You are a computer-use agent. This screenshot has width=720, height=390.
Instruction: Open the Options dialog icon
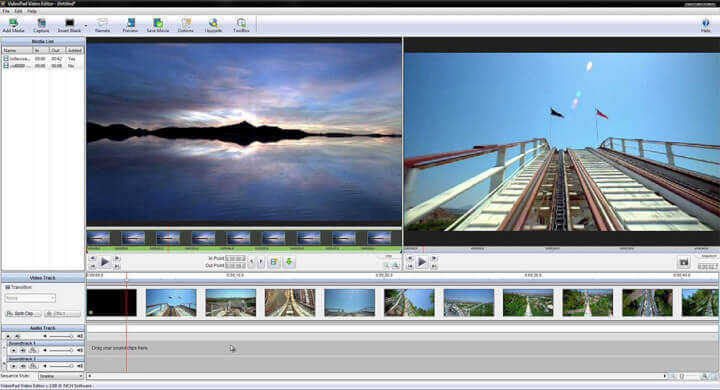tap(186, 25)
